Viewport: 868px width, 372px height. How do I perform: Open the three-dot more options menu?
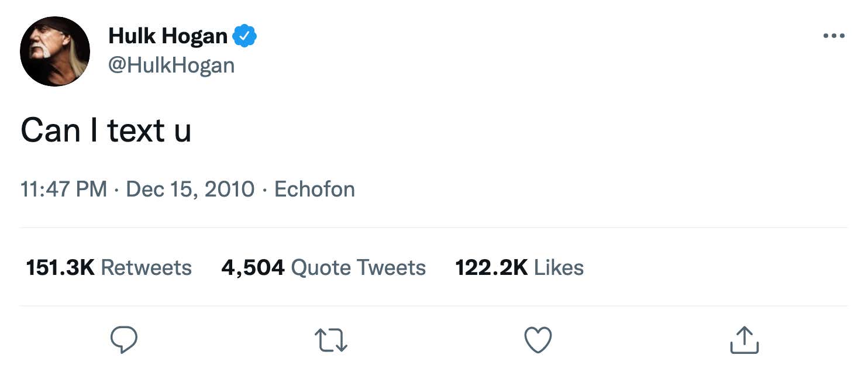point(833,36)
